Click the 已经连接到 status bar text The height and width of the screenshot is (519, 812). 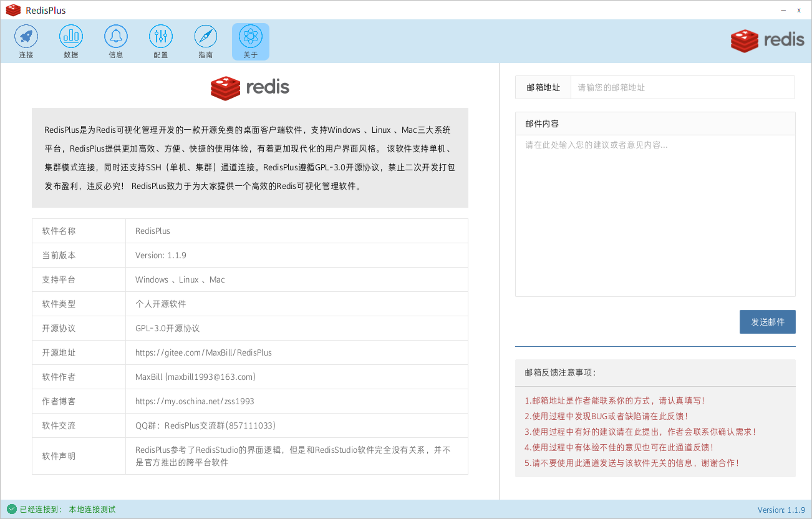point(41,509)
